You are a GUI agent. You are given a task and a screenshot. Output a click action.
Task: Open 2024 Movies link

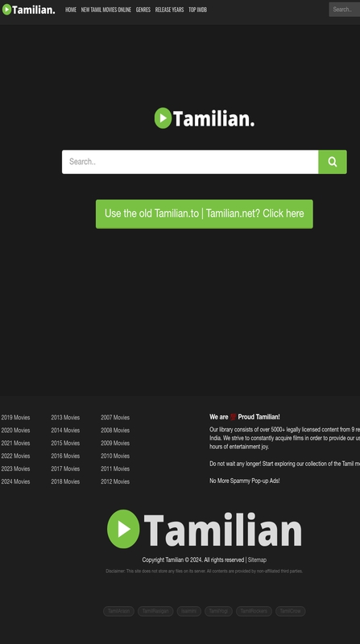[15, 481]
